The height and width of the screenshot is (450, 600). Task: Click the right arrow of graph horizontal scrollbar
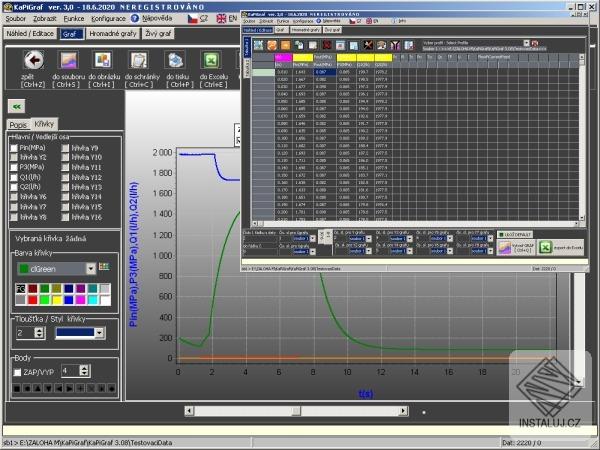[403, 411]
